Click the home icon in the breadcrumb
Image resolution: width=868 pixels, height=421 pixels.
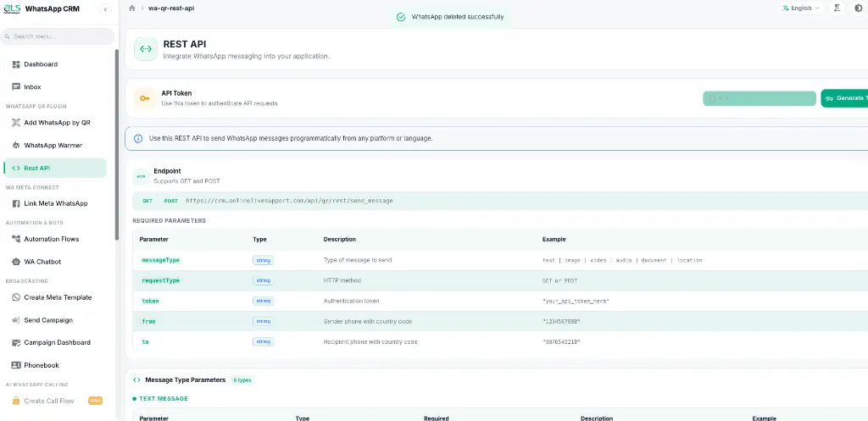click(x=131, y=8)
